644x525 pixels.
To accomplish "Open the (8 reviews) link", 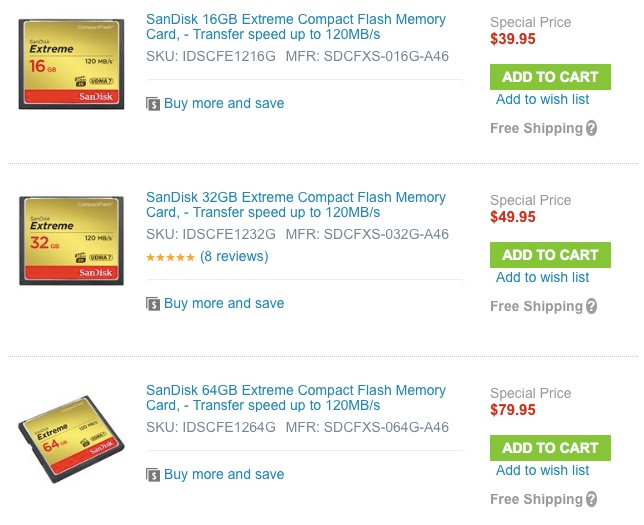I will pos(234,256).
